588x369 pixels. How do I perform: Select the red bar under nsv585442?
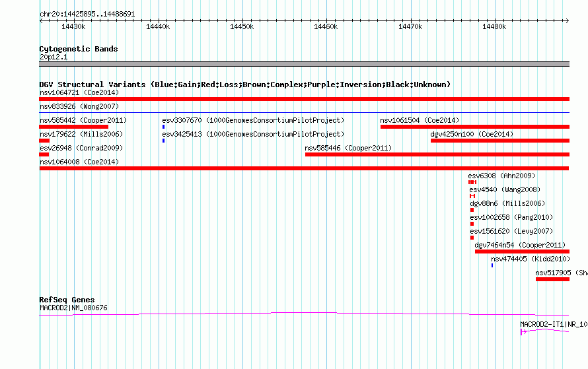(x=73, y=127)
